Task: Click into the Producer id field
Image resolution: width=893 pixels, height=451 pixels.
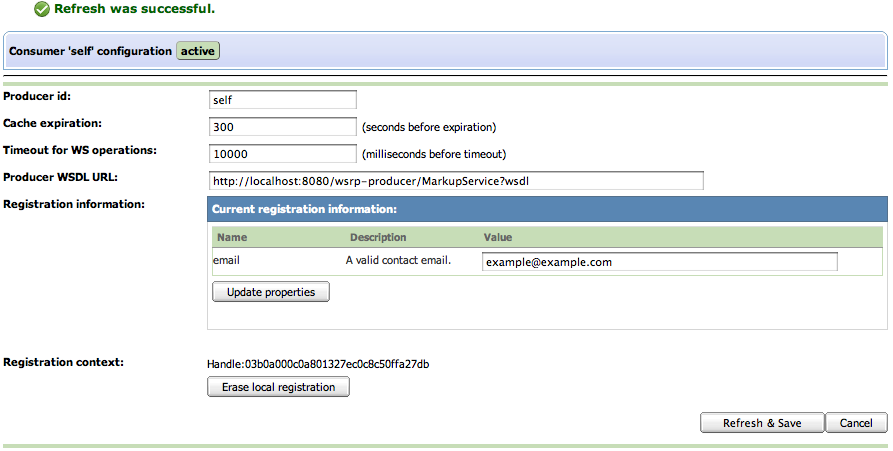Action: (283, 100)
